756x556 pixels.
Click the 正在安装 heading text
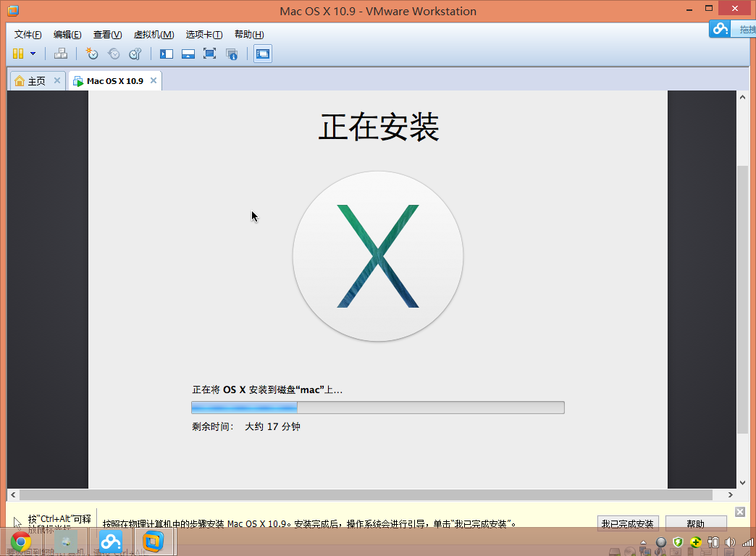pyautogui.click(x=379, y=127)
